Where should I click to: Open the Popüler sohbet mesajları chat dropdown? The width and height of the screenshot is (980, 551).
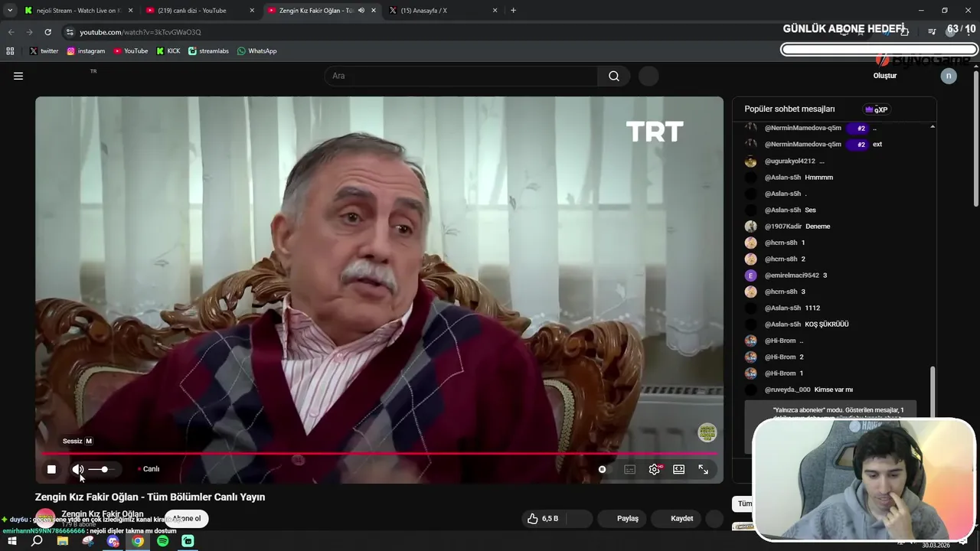click(x=789, y=109)
